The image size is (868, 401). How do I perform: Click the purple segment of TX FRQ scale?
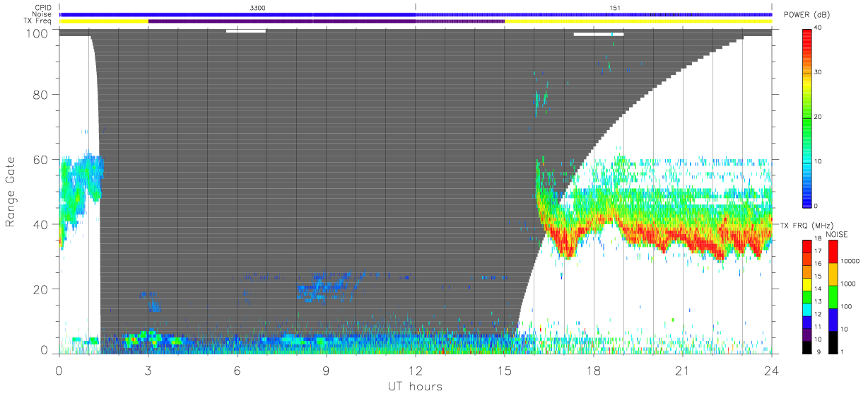click(807, 335)
